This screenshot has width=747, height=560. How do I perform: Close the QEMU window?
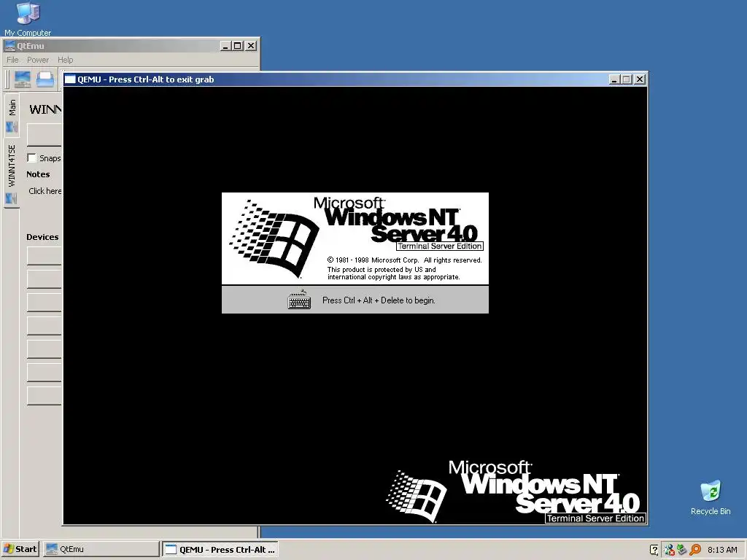(x=640, y=79)
